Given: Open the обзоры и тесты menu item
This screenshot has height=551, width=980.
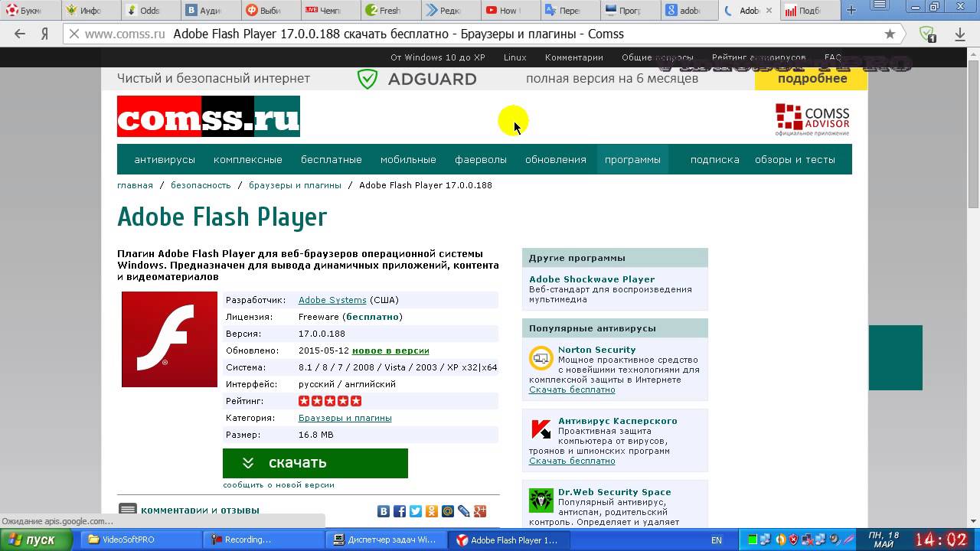Looking at the screenshot, I should pyautogui.click(x=795, y=160).
